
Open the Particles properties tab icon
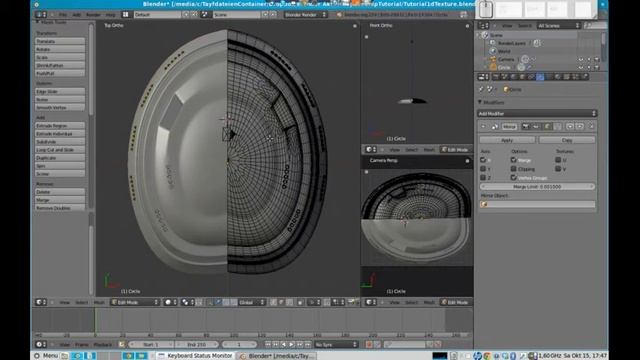pos(576,77)
